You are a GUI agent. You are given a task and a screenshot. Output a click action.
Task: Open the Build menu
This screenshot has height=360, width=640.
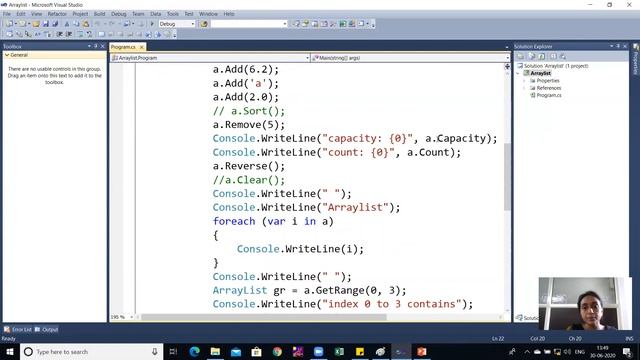coord(100,14)
